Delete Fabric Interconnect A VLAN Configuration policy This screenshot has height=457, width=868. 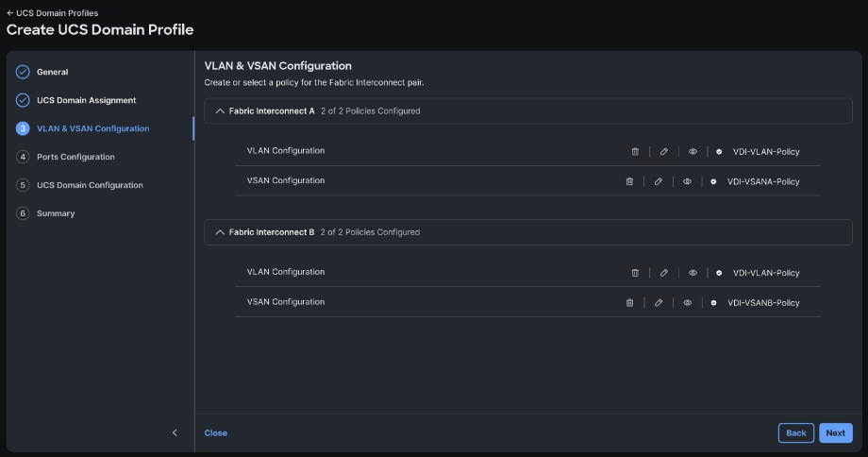[x=635, y=151]
